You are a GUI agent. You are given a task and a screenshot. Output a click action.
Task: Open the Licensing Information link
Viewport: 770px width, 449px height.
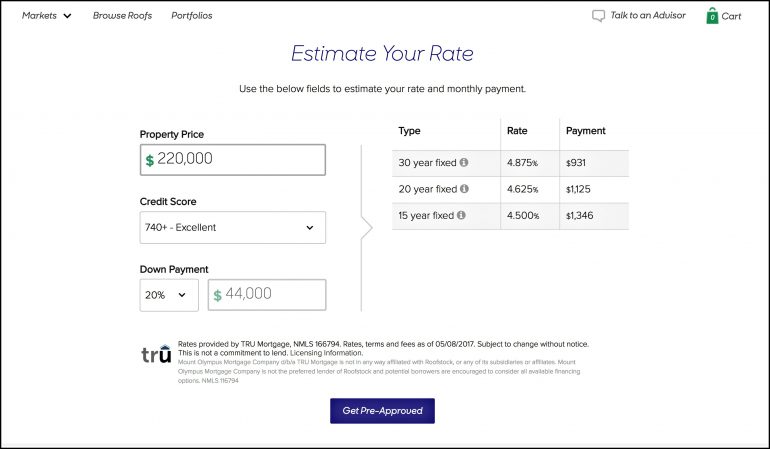(327, 353)
